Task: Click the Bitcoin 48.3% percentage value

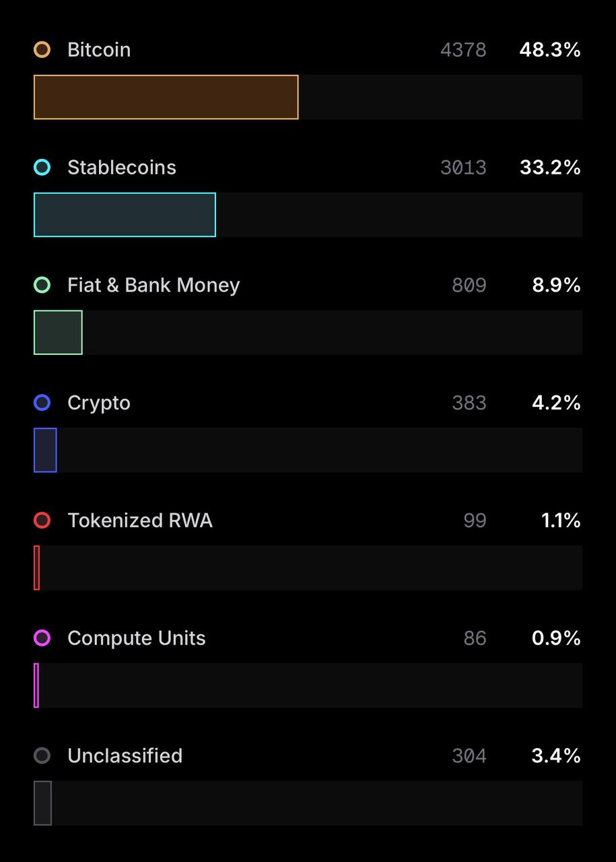Action: pyautogui.click(x=550, y=50)
